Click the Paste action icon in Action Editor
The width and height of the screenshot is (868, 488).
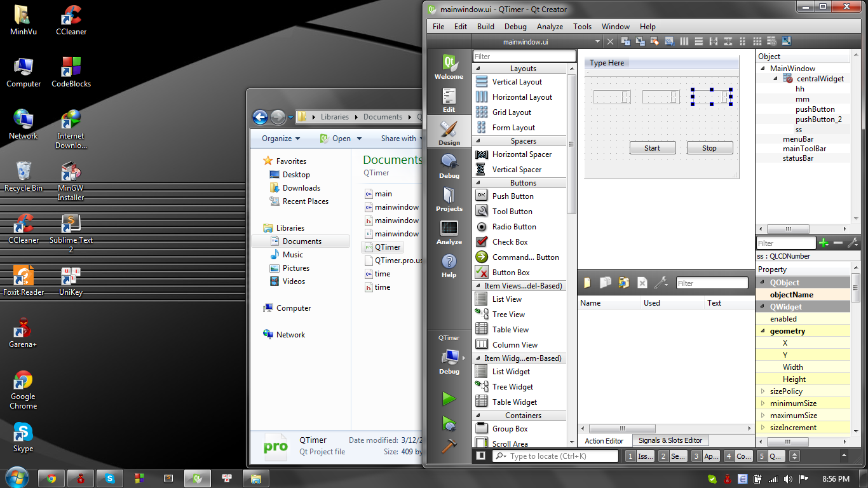click(x=624, y=283)
